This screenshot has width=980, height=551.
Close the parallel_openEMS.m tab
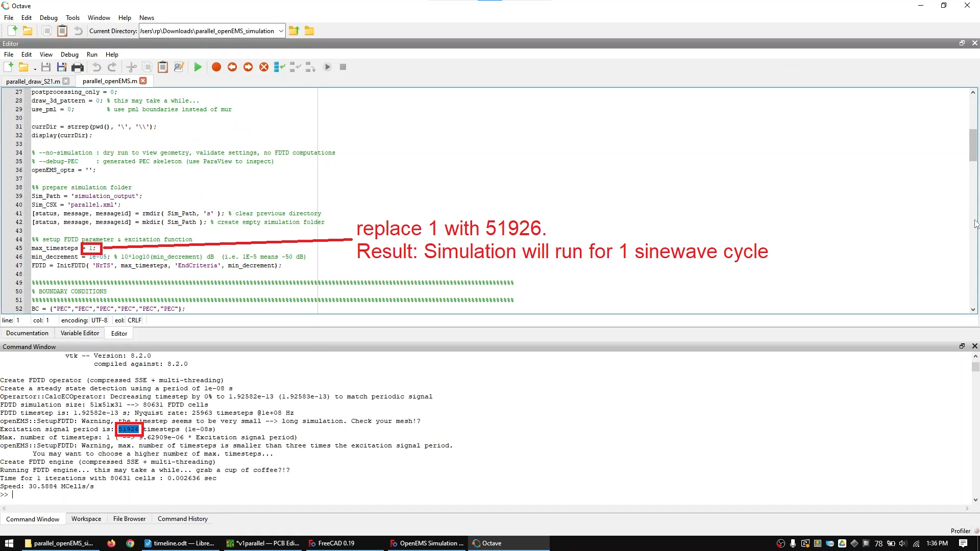(x=143, y=81)
